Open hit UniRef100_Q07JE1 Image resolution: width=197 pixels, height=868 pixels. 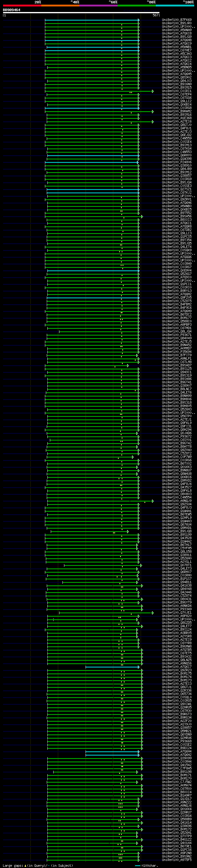point(177,612)
